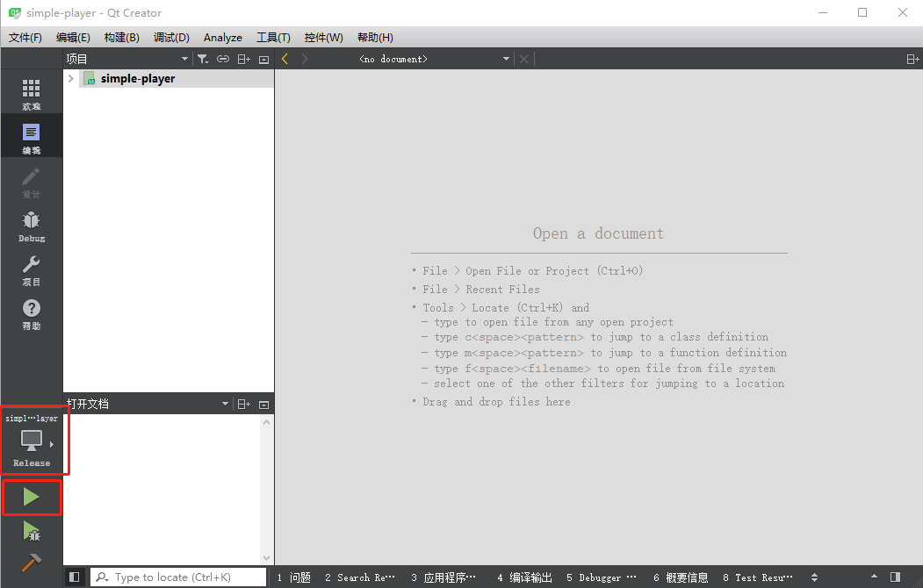Open the 项目 (Projects) mode icon
The image size is (923, 588).
[32, 268]
